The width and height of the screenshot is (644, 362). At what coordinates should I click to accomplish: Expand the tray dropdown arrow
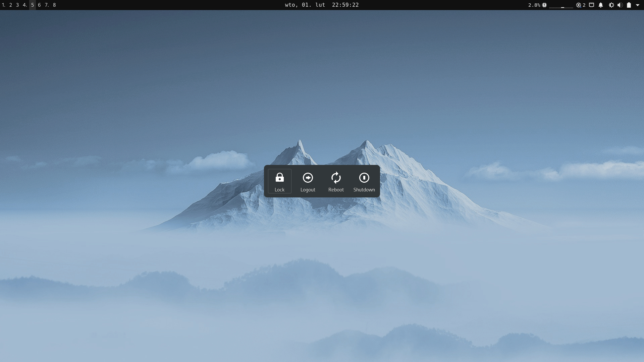pyautogui.click(x=638, y=5)
